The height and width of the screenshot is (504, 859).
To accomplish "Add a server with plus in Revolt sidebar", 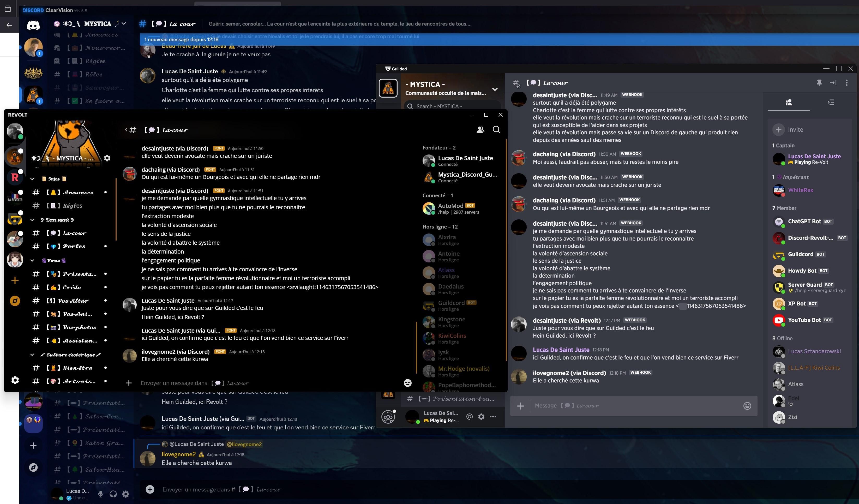I will click(15, 280).
